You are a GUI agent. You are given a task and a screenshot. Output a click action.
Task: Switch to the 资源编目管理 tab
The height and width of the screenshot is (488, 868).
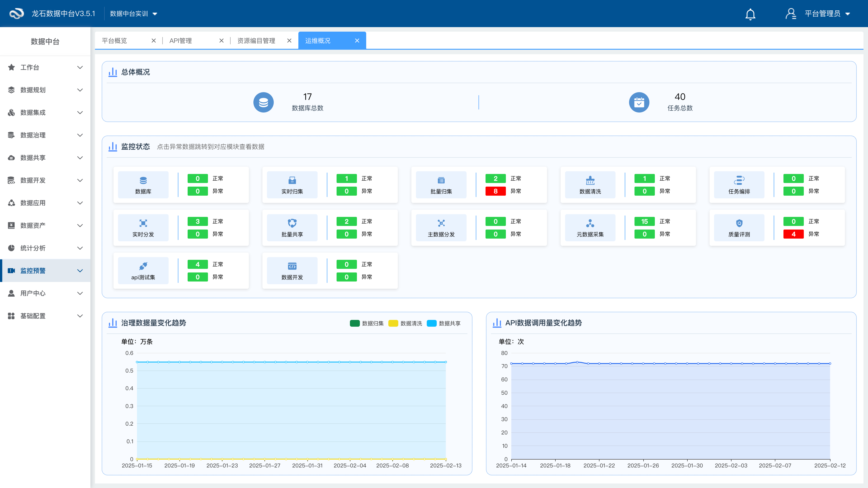(x=256, y=41)
